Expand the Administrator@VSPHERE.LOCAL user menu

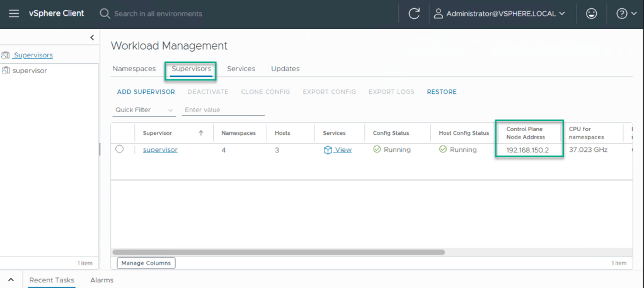coord(499,14)
